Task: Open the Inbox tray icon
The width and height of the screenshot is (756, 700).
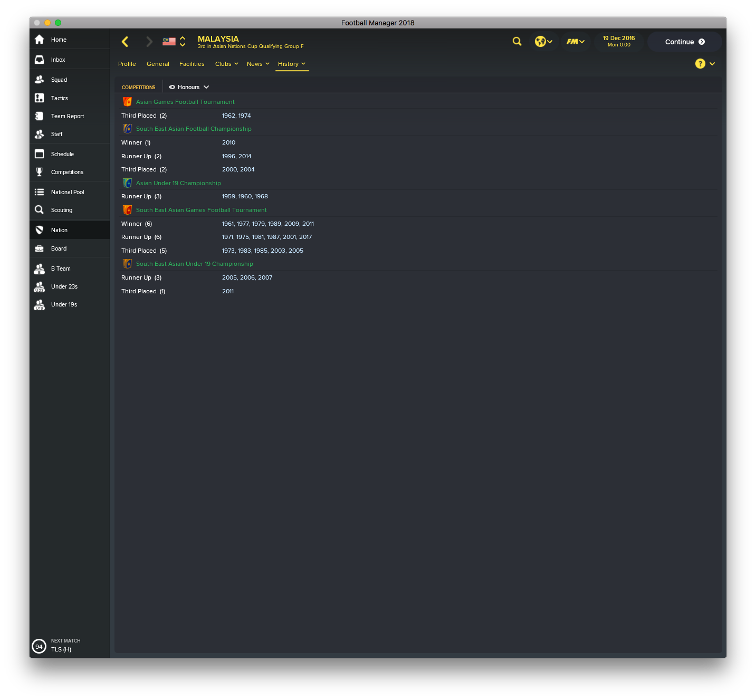Action: point(39,60)
